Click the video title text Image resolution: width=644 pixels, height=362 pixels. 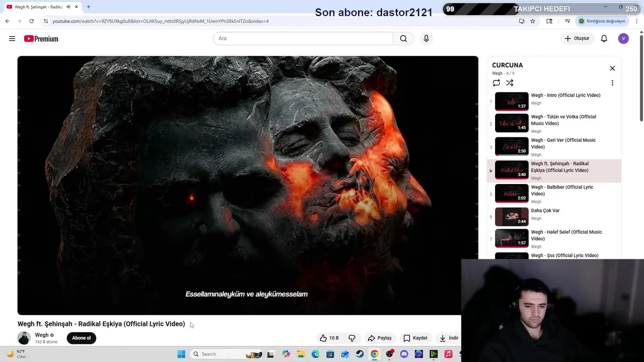pyautogui.click(x=101, y=324)
